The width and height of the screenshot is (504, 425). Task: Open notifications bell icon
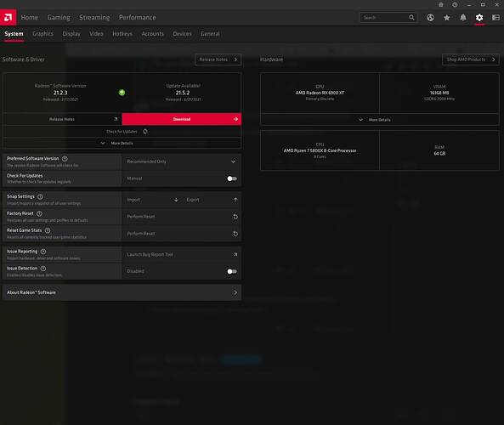(463, 18)
